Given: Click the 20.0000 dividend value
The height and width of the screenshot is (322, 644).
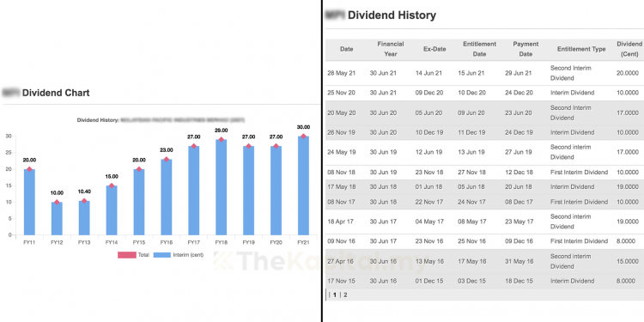Looking at the screenshot, I should (x=628, y=73).
